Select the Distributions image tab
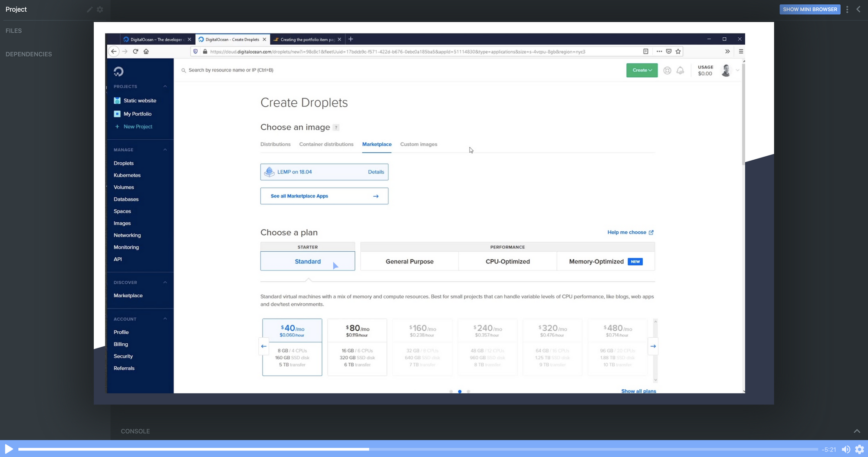Image resolution: width=868 pixels, height=457 pixels. [276, 144]
